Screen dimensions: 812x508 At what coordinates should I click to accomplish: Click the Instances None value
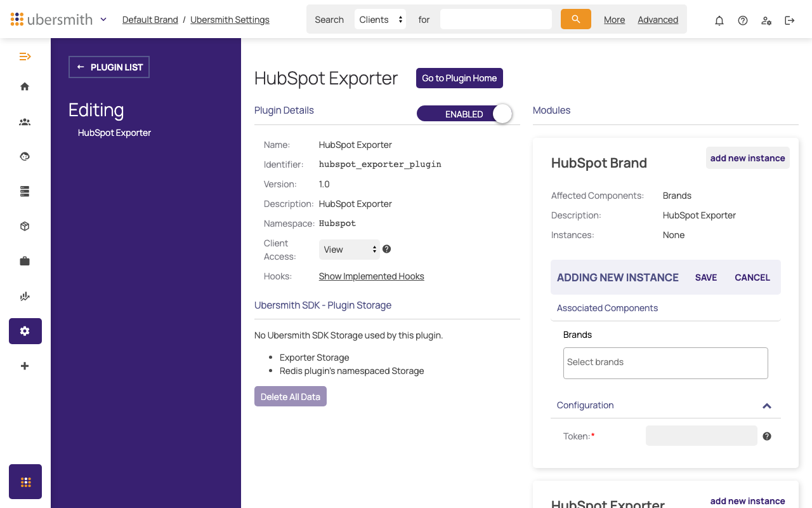(674, 235)
